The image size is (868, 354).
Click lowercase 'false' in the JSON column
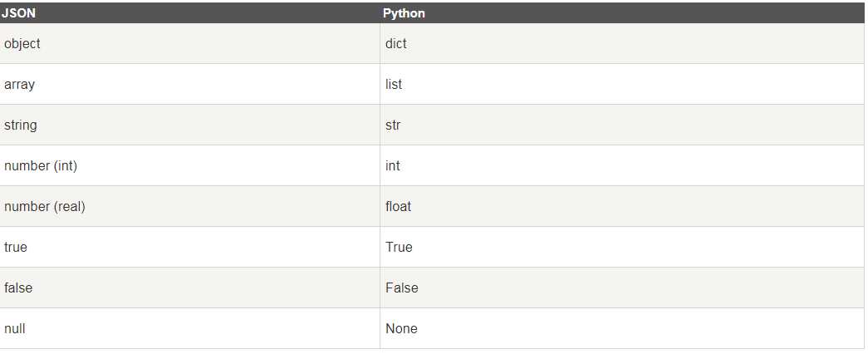tap(18, 288)
